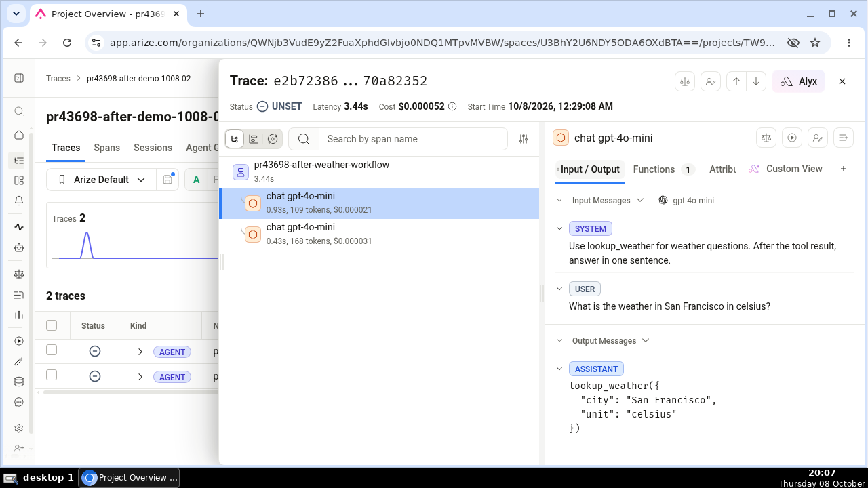868x488 pixels.
Task: Toggle the sidebar collapse icon
Action: [19, 79]
